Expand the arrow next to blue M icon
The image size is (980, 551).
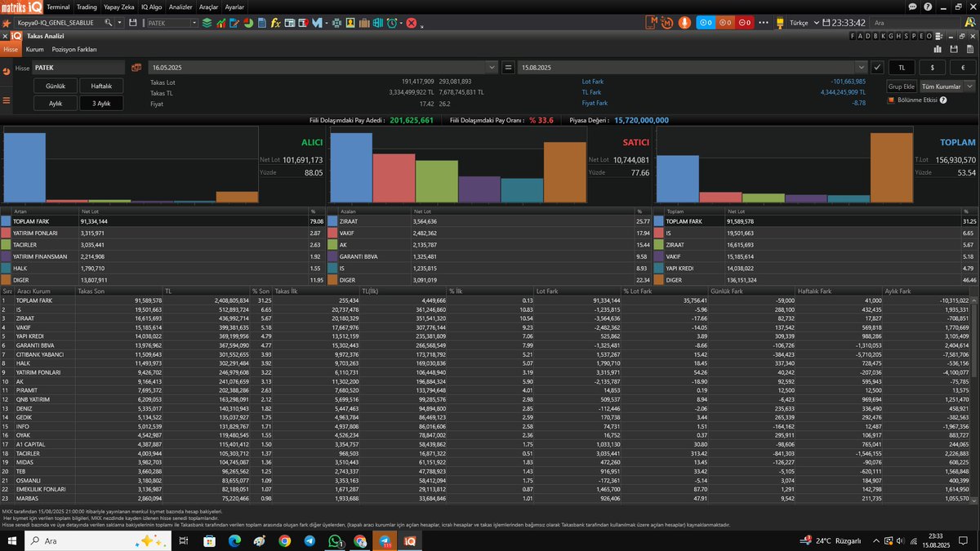tap(326, 23)
